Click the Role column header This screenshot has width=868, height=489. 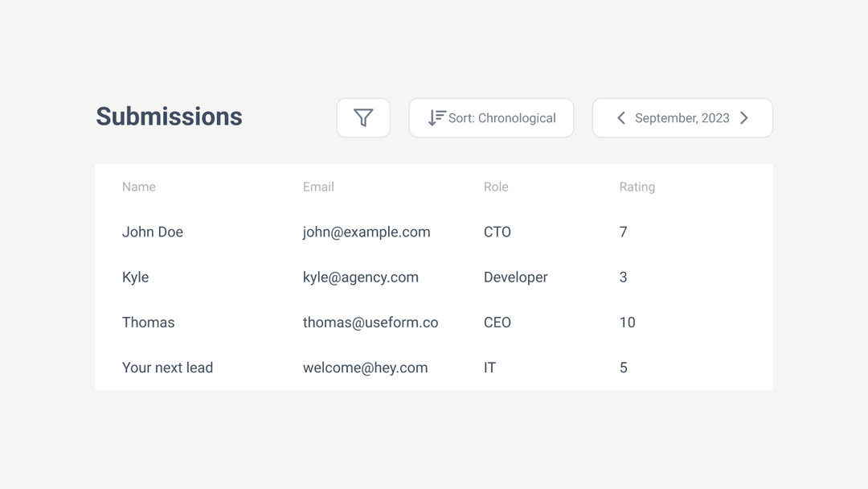click(496, 187)
